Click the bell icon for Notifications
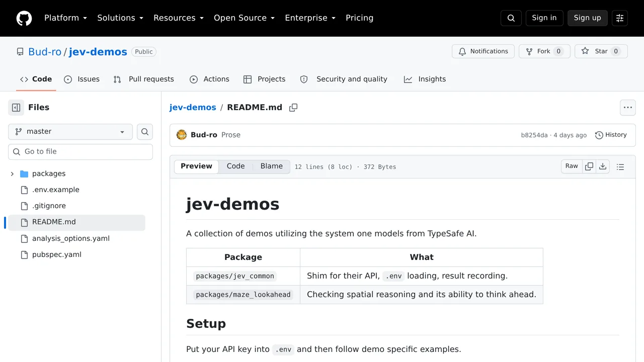Viewport: 644px width, 362px height. click(x=462, y=51)
